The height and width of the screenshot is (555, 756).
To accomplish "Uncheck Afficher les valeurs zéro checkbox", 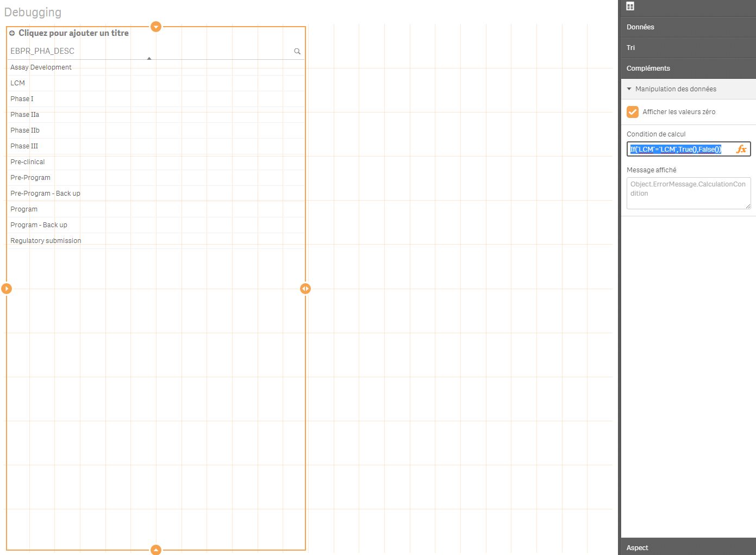I will (633, 112).
